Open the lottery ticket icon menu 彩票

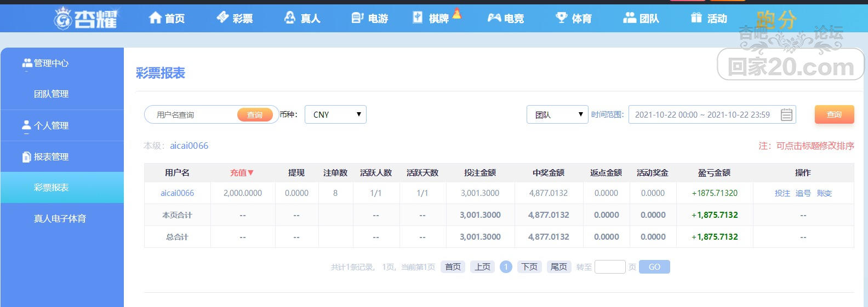(x=222, y=18)
